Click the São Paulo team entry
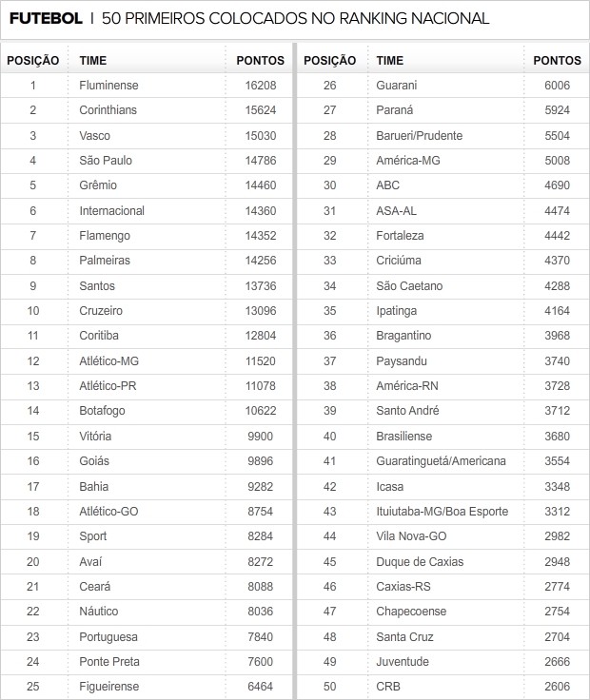 coord(105,161)
